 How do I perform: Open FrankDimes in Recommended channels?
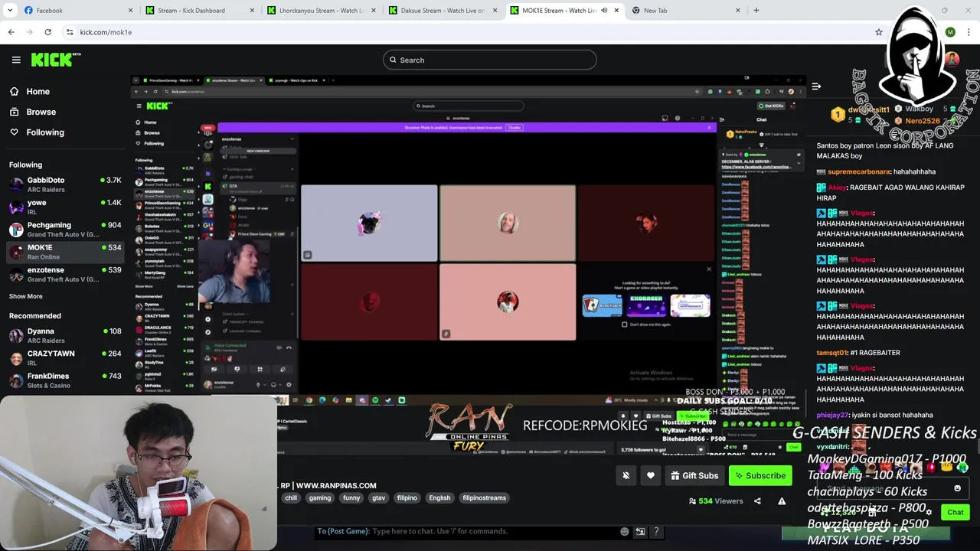(x=65, y=380)
